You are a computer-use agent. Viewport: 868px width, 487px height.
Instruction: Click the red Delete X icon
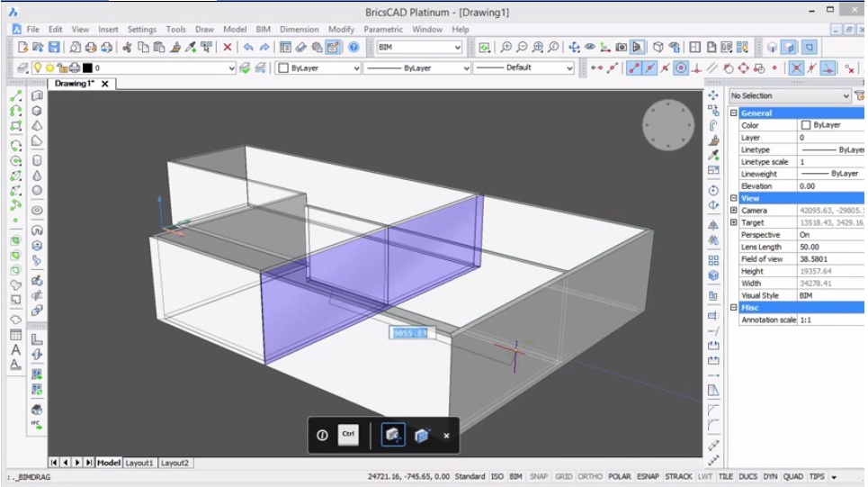coord(227,47)
